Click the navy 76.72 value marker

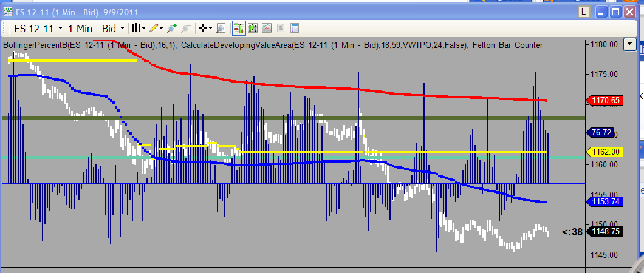[600, 132]
